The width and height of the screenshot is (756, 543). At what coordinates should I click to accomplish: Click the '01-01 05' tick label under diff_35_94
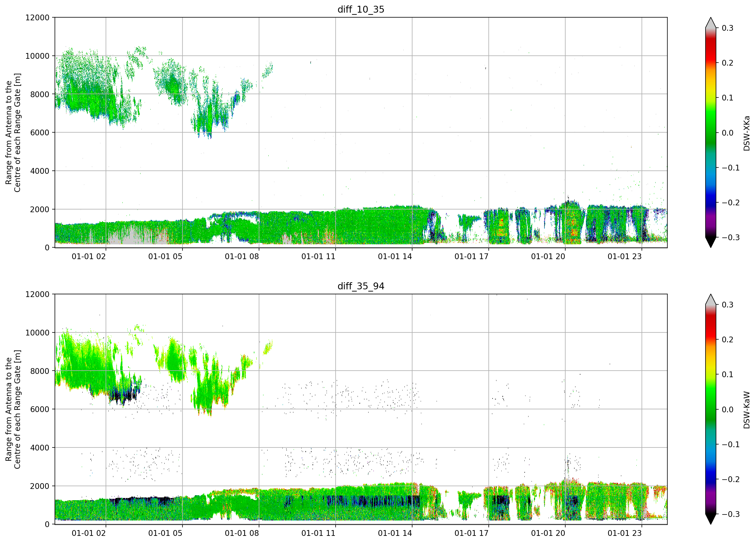click(165, 533)
